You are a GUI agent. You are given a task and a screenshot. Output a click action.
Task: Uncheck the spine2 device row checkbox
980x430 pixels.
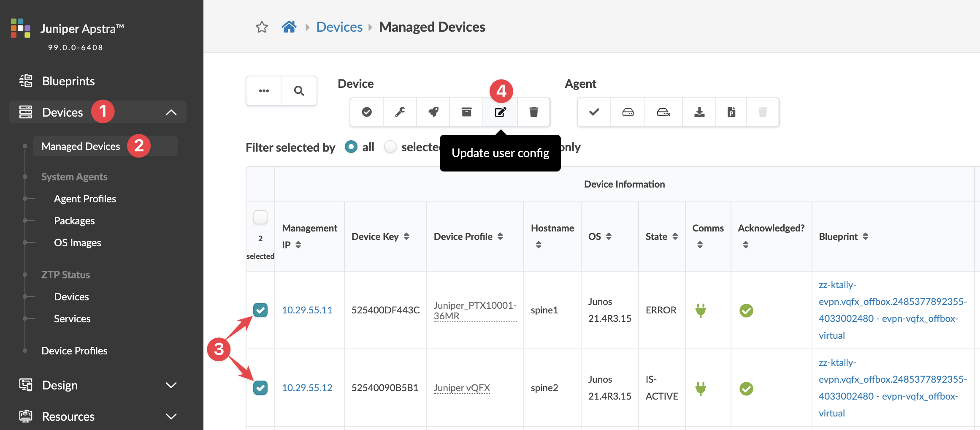[x=260, y=388]
